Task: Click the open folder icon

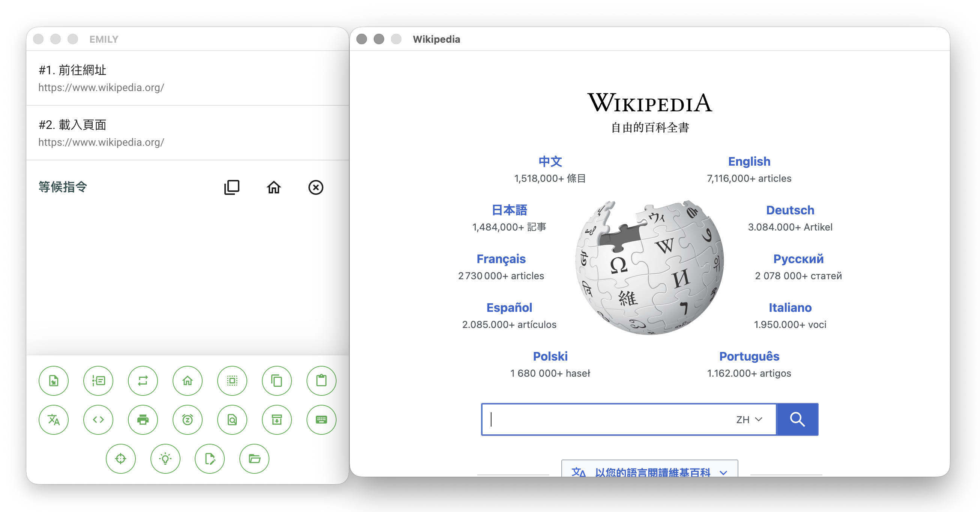Action: pyautogui.click(x=254, y=459)
